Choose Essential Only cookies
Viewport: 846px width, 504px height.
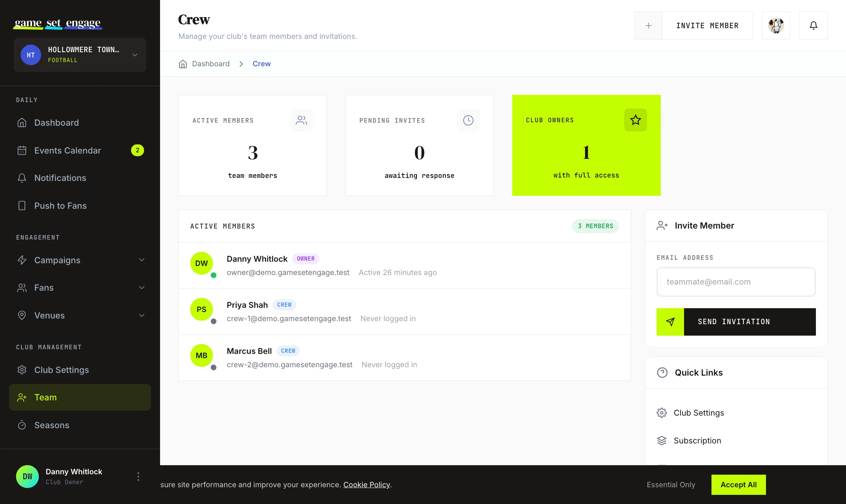click(671, 485)
